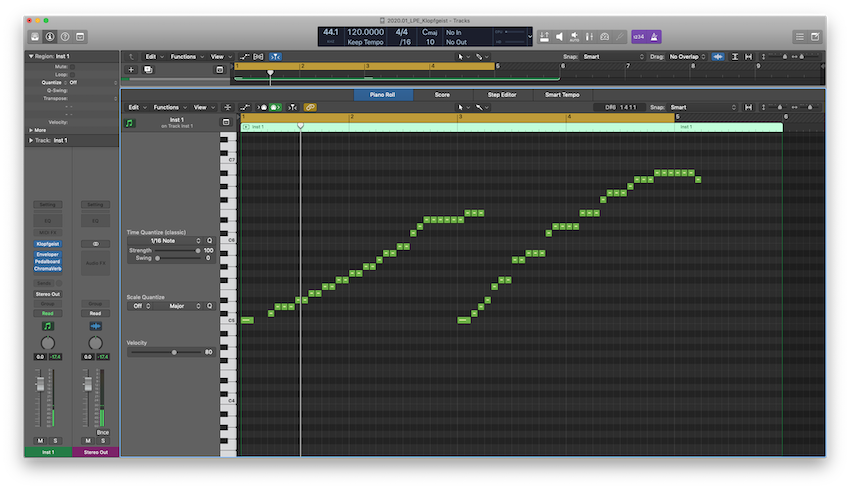The height and width of the screenshot is (489, 850).
Task: Open the Piano Roll View menu
Action: 204,107
